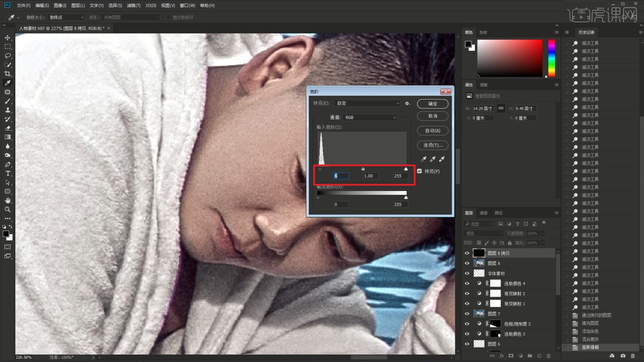
Task: Switch to the 通道 channels tab
Action: 483,213
